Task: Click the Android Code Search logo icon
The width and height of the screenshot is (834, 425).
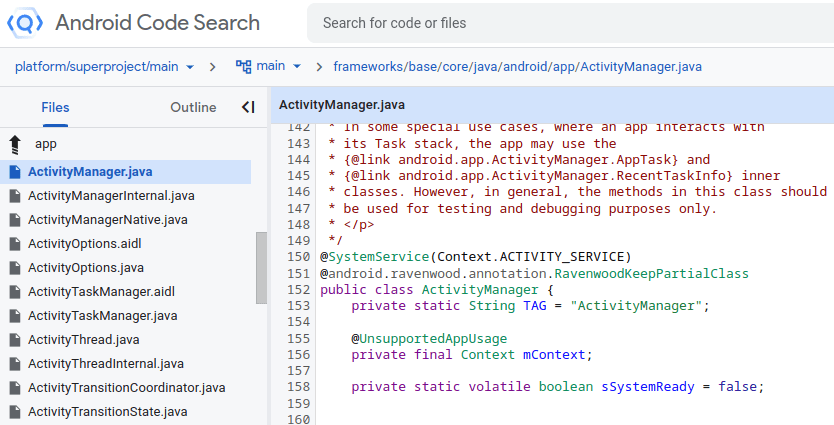Action: point(24,23)
